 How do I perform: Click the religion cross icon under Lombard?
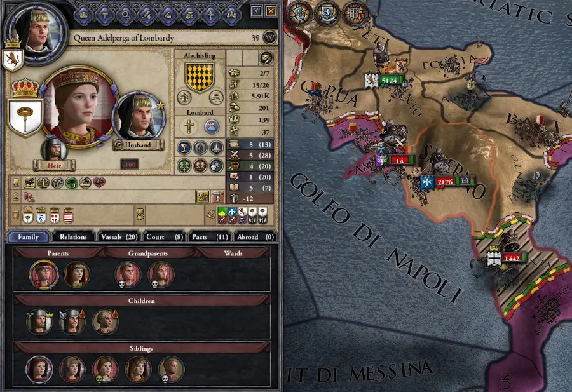189,126
